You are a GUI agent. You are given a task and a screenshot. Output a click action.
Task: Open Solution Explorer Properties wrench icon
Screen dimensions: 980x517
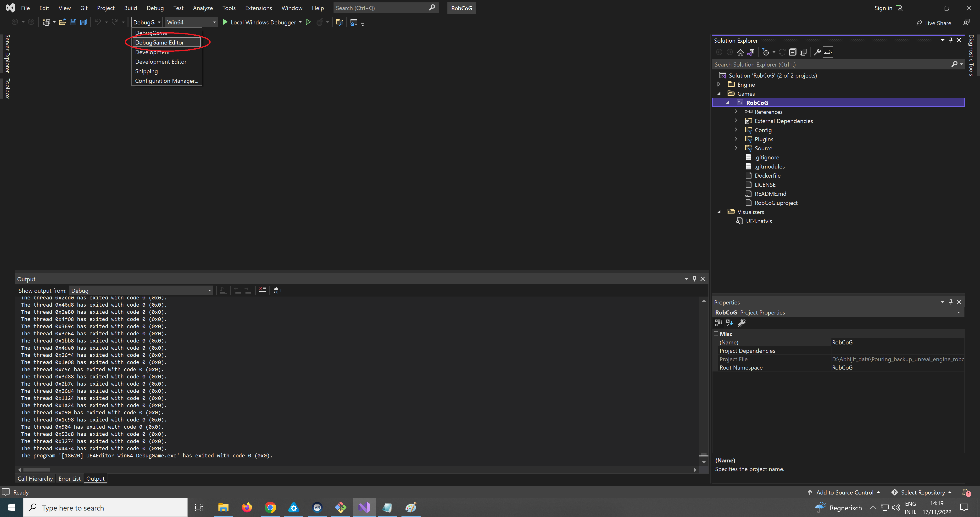click(817, 52)
